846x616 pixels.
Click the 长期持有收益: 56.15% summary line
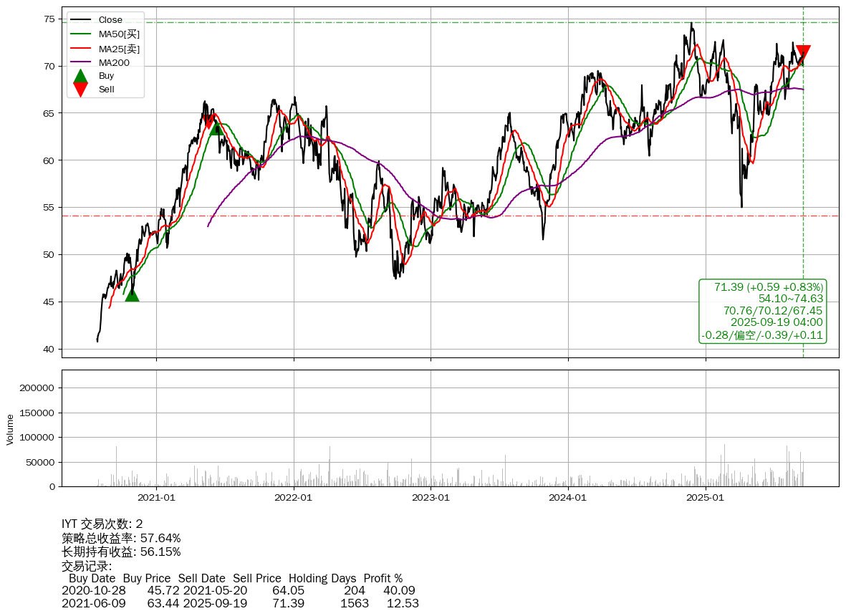121,552
